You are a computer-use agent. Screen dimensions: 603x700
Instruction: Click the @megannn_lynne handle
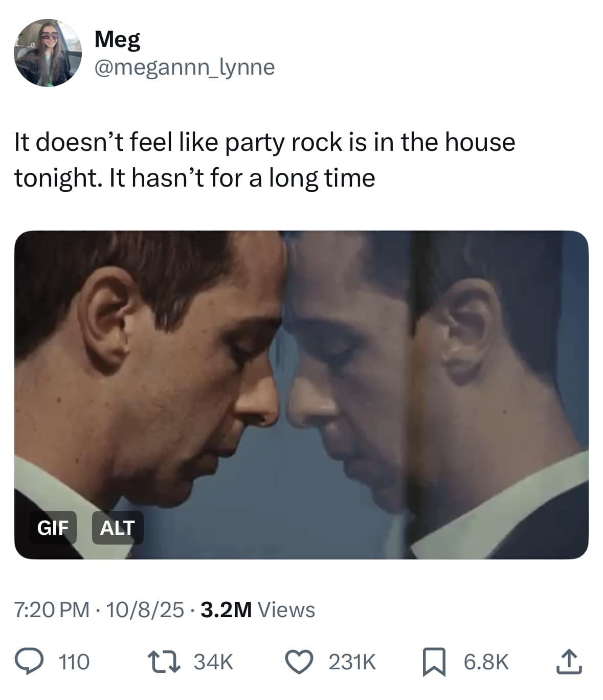point(185,67)
